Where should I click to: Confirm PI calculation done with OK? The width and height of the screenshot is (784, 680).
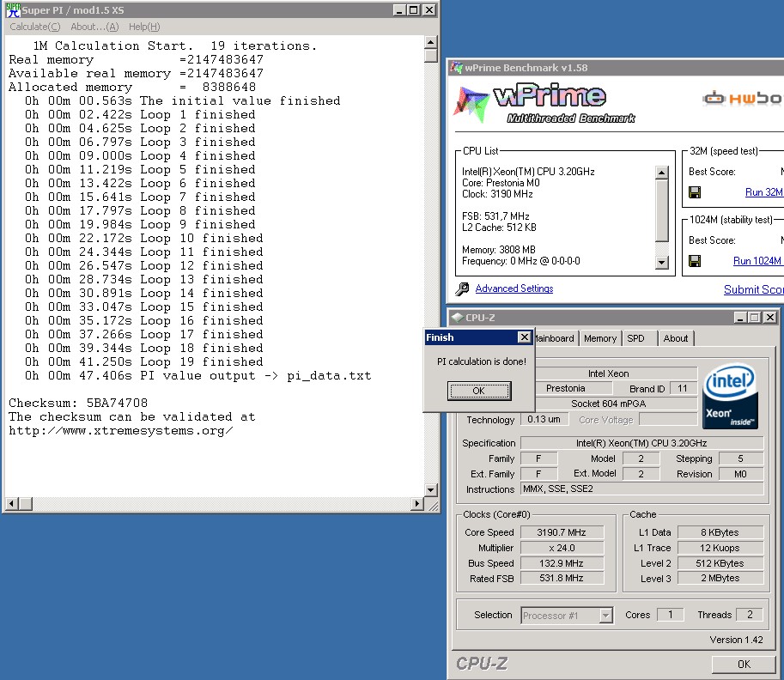(479, 391)
